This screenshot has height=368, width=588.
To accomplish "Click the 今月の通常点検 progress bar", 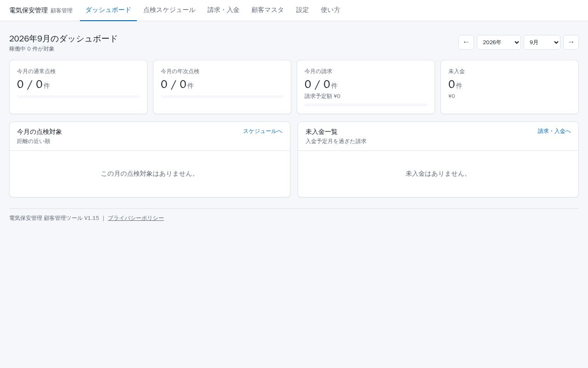I will (x=78, y=97).
